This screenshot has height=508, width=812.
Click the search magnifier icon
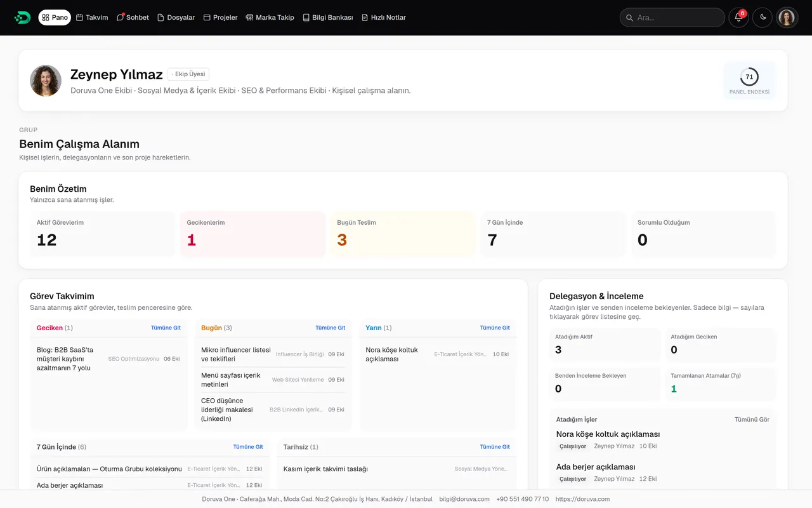click(x=629, y=18)
